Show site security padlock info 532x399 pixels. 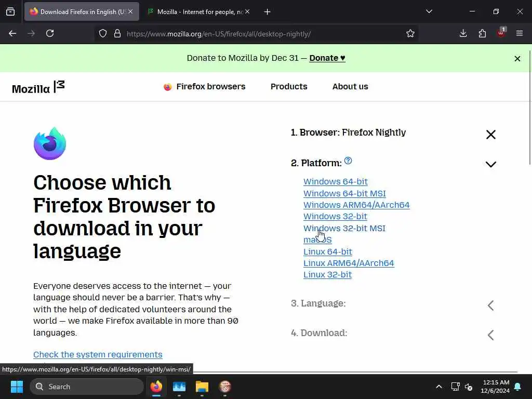tap(117, 33)
